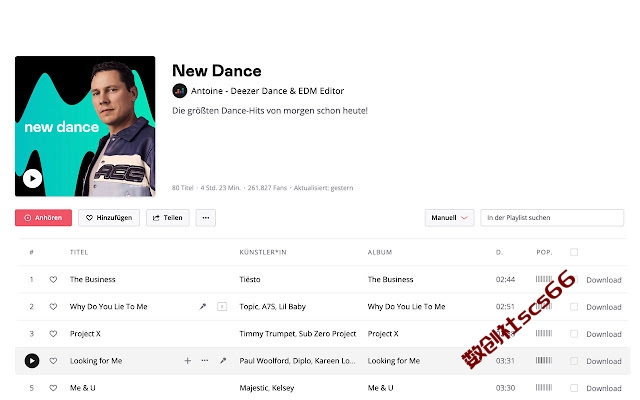Play the playlist from cover art play button
This screenshot has height=400, width=640.
pyautogui.click(x=32, y=178)
